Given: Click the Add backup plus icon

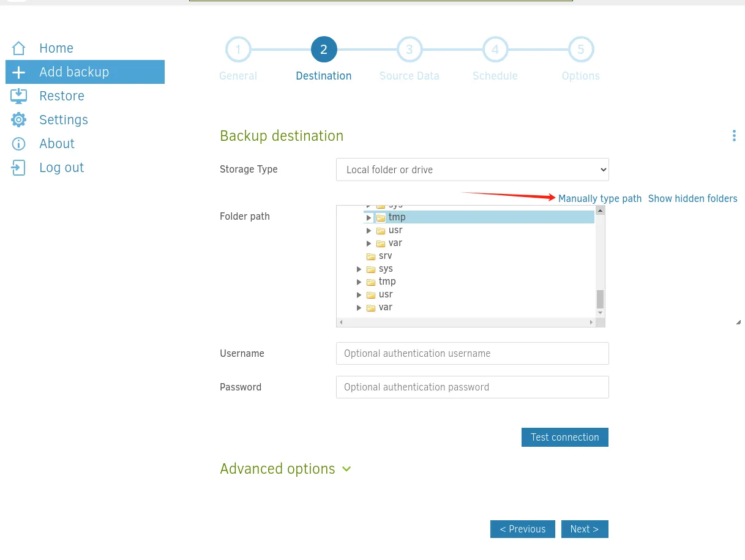Looking at the screenshot, I should click(19, 72).
